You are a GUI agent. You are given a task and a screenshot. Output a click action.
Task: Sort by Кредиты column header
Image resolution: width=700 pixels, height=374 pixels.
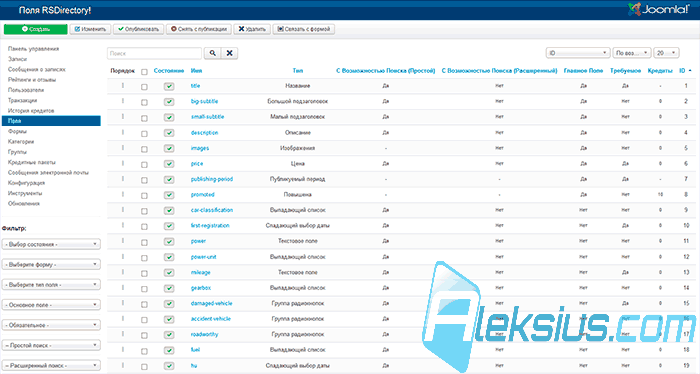click(x=660, y=71)
